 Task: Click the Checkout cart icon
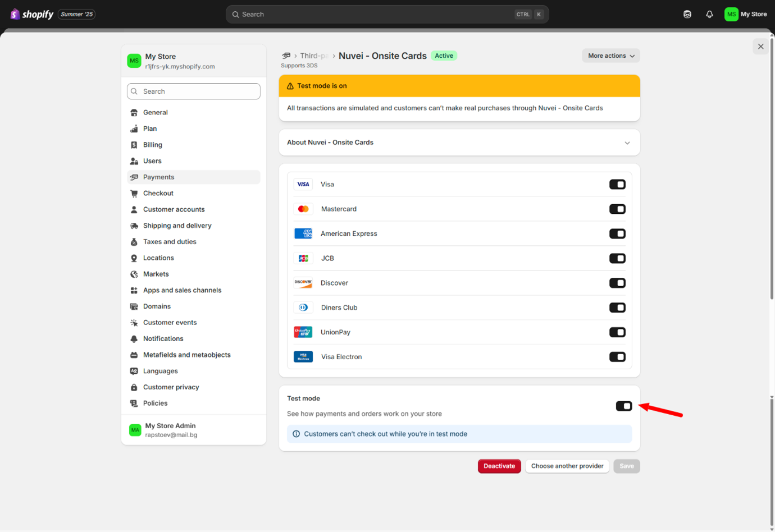134,194
